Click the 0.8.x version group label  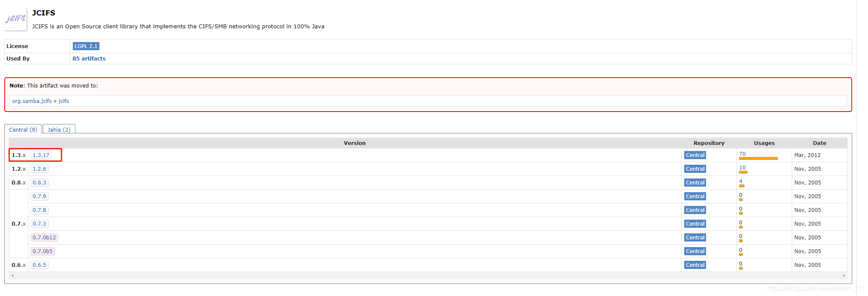click(19, 182)
